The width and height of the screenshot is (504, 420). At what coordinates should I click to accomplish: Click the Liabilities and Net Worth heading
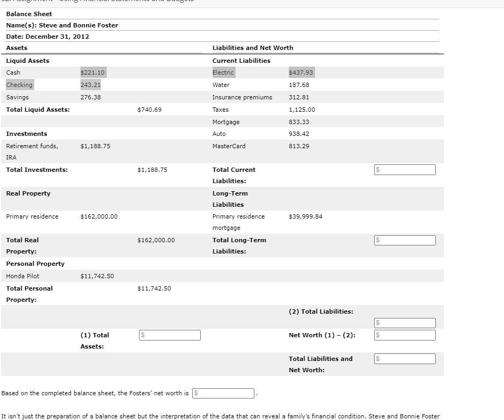[253, 48]
